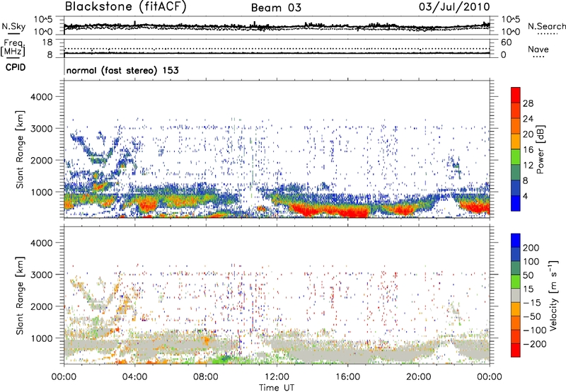Click the '-200' tick on the velocity colorbar
This screenshot has width=566, height=392.
pyautogui.click(x=534, y=344)
